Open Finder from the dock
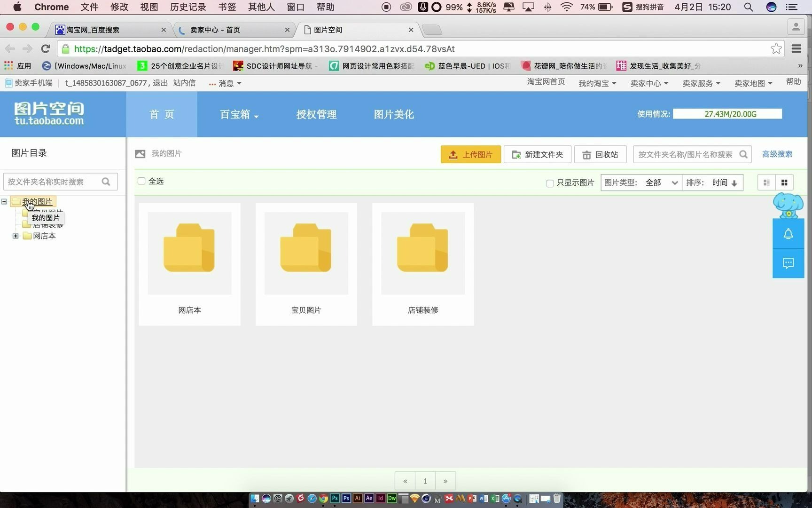812x508 pixels. [x=255, y=499]
